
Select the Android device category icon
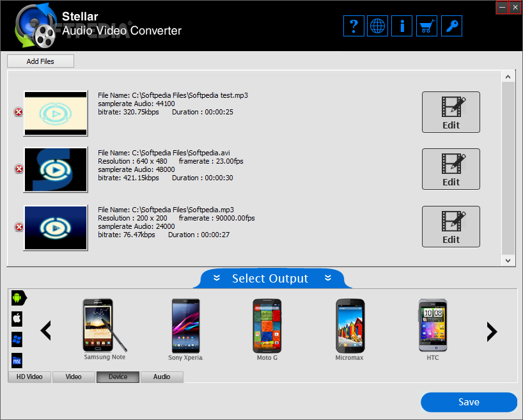[19, 298]
